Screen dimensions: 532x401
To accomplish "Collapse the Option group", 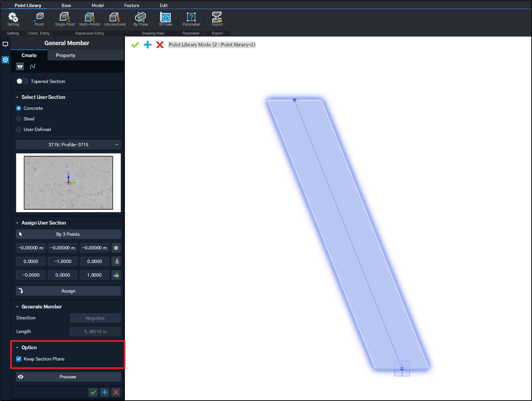I will pos(17,348).
